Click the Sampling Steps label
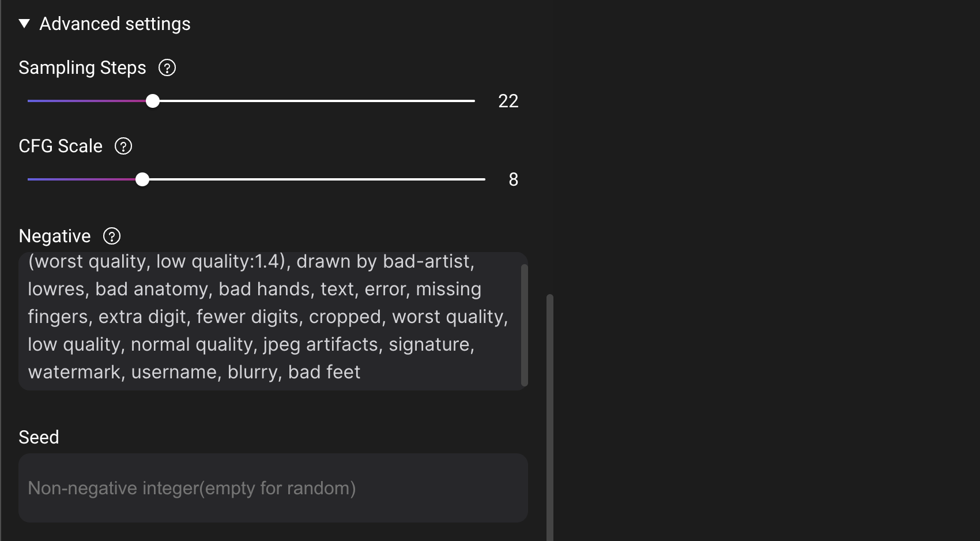This screenshot has height=541, width=980. pyautogui.click(x=82, y=68)
